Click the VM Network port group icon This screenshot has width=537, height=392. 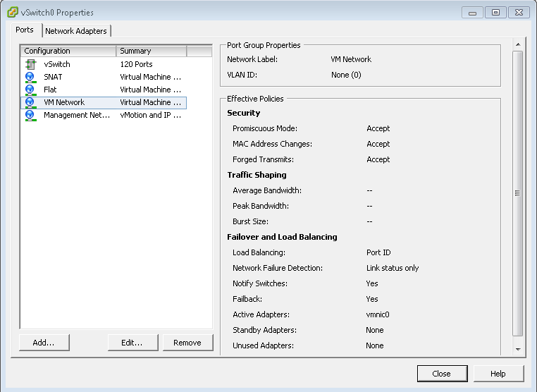(x=30, y=102)
